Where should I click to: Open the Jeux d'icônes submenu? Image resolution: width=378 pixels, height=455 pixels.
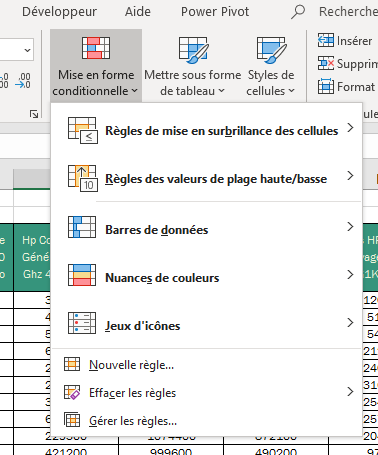click(207, 325)
